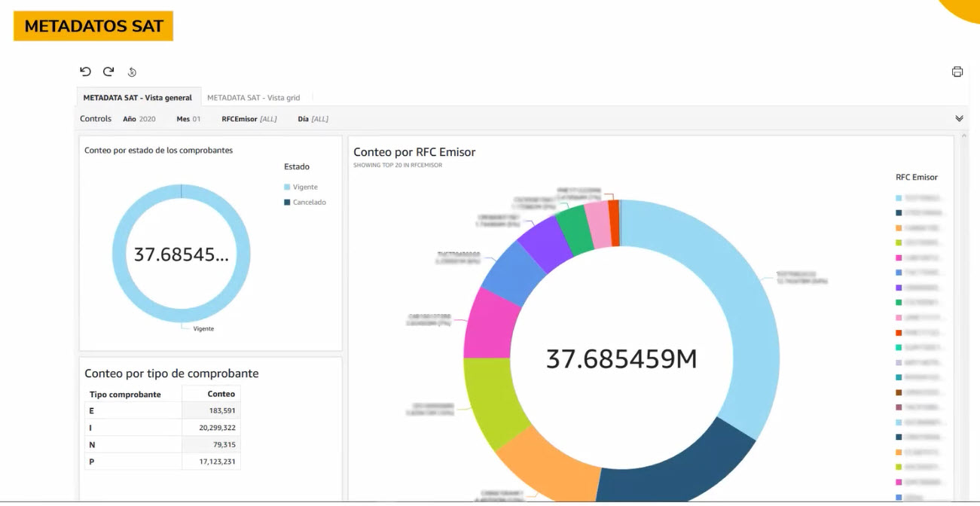Click the 37.68545... total in the small donut
The image size is (980, 506).
pyautogui.click(x=181, y=255)
